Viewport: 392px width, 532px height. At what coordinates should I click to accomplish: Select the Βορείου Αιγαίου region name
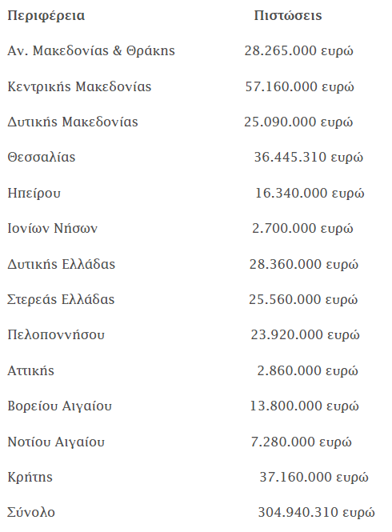pyautogui.click(x=59, y=406)
